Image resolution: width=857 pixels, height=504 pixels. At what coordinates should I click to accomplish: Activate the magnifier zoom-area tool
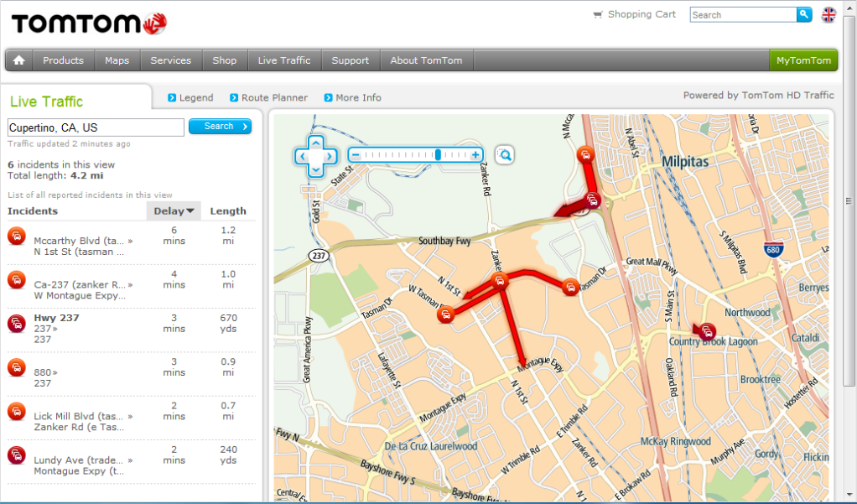coord(505,155)
